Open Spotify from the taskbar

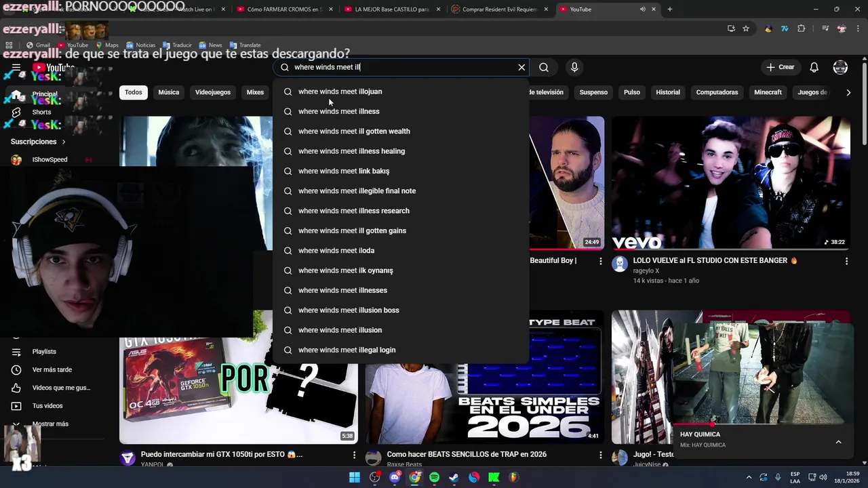435,477
